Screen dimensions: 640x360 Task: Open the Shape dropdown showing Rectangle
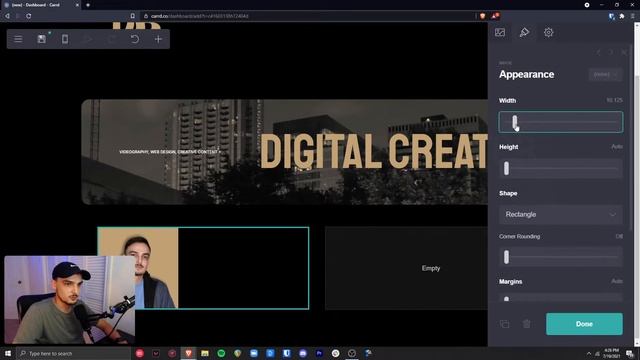(x=561, y=214)
